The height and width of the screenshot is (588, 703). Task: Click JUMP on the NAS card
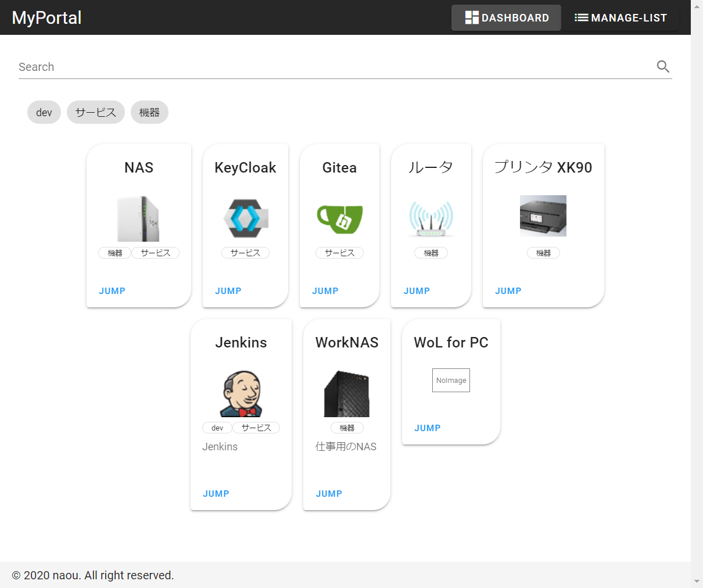[x=112, y=291]
